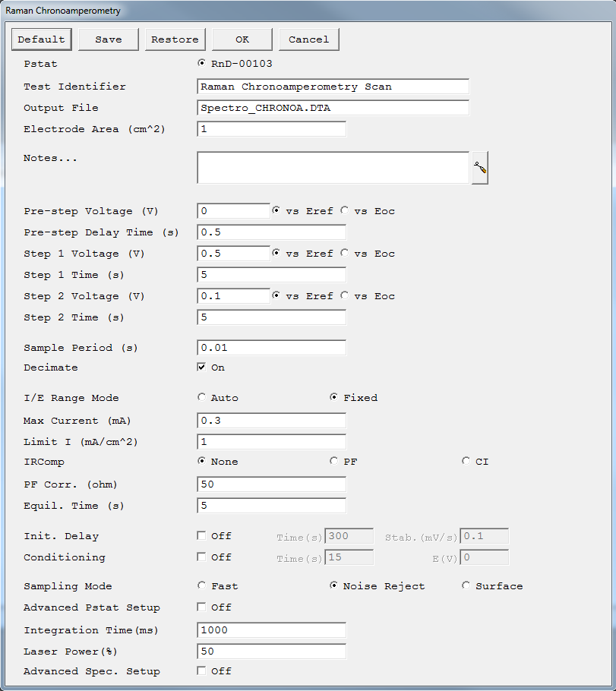Edit the Integration Time field

click(x=272, y=629)
